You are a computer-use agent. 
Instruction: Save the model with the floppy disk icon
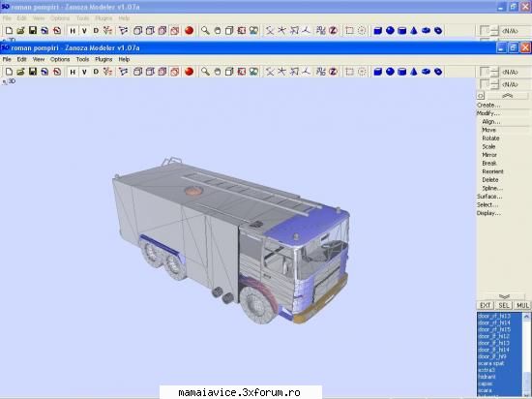(x=33, y=72)
